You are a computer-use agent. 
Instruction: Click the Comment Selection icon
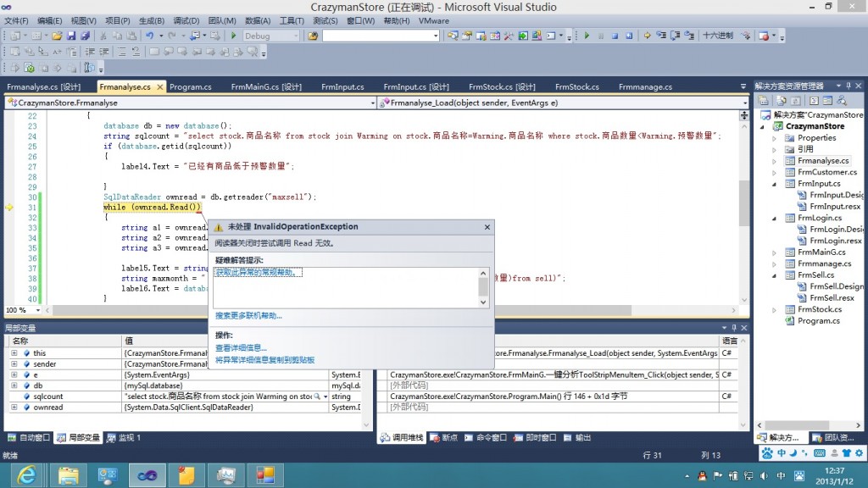tap(122, 52)
